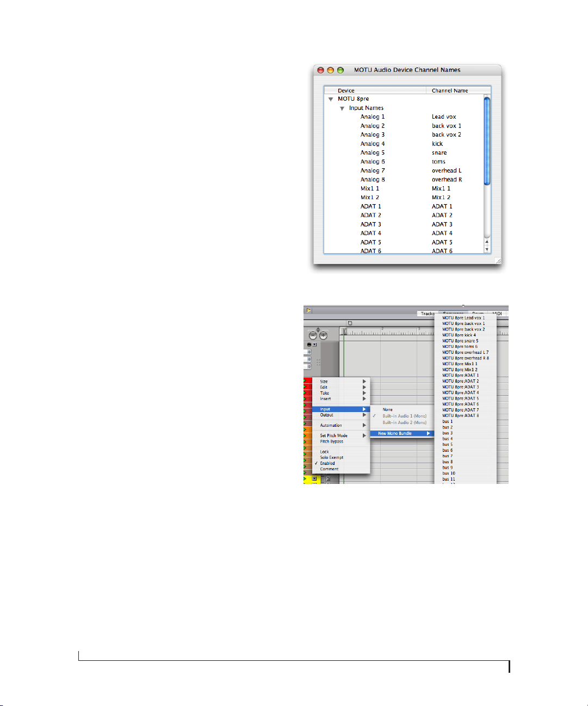Choose MOTU 8pre:ADAT 8 input
The height and width of the screenshot is (706, 588).
point(466,415)
